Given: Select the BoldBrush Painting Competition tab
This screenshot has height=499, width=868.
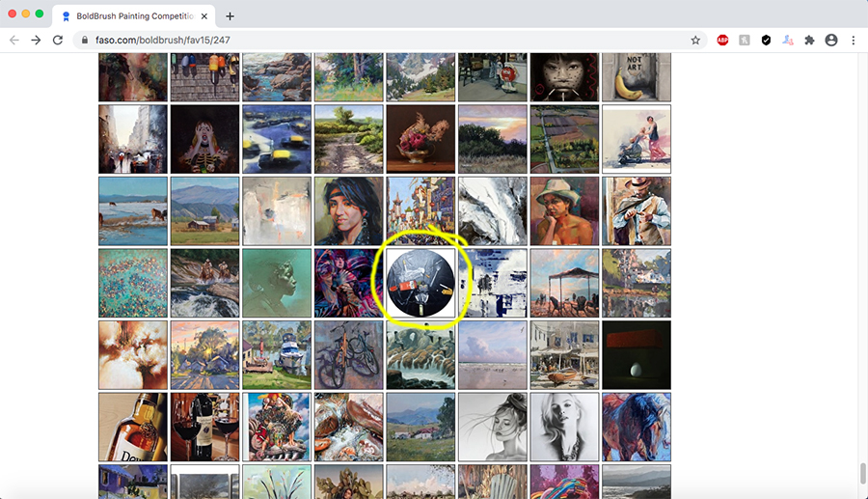Looking at the screenshot, I should (134, 16).
